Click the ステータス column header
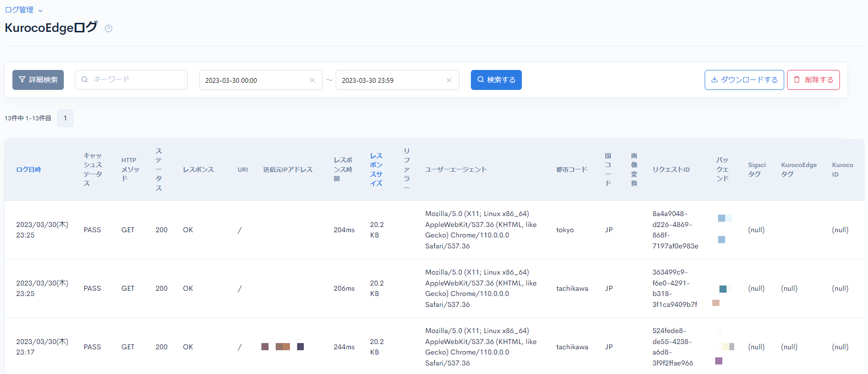 [x=159, y=169]
